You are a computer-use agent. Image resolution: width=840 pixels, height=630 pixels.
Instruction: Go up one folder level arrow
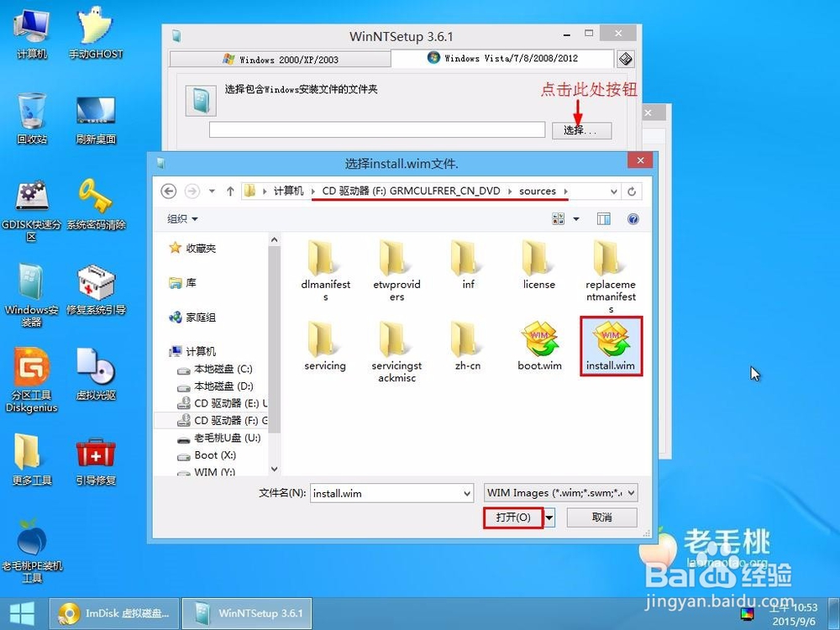point(230,192)
